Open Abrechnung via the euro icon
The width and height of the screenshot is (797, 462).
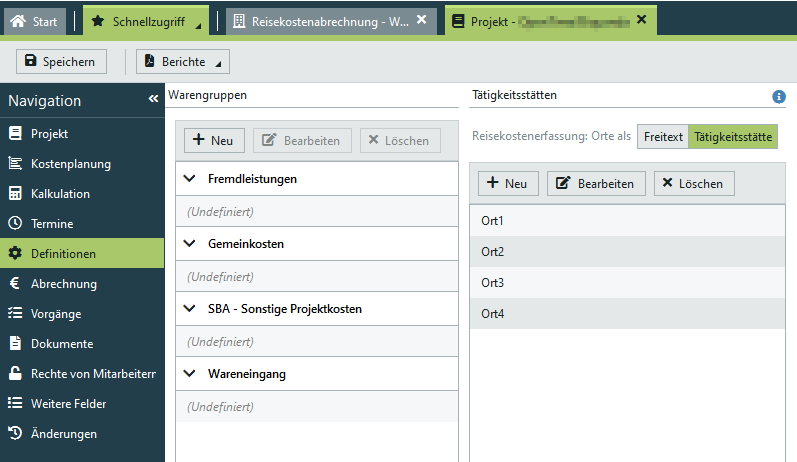(15, 284)
